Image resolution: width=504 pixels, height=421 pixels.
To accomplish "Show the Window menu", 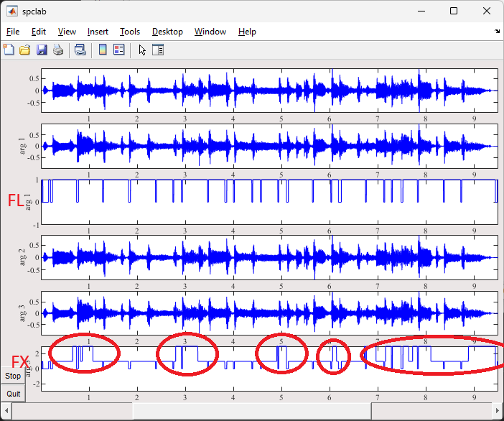I will (210, 32).
